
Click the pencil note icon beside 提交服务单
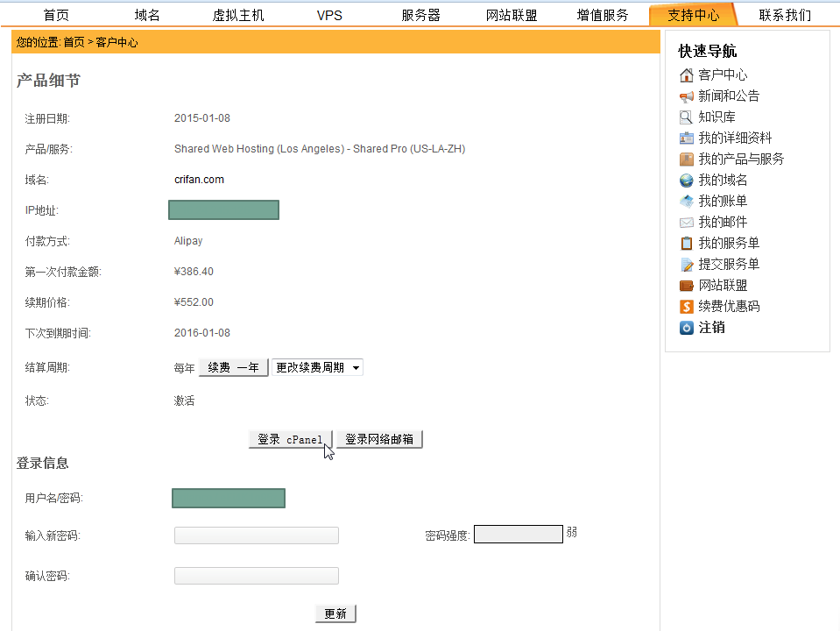[686, 265]
